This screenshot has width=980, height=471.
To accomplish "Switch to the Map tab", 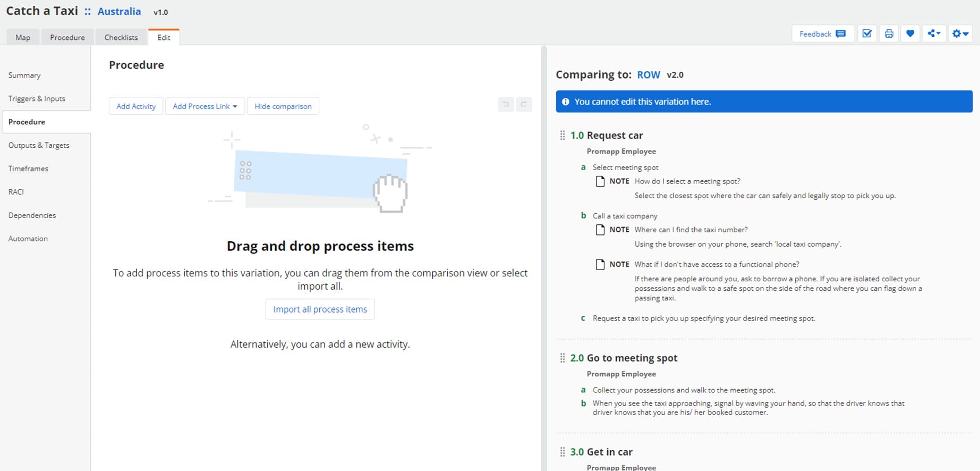I will [23, 37].
